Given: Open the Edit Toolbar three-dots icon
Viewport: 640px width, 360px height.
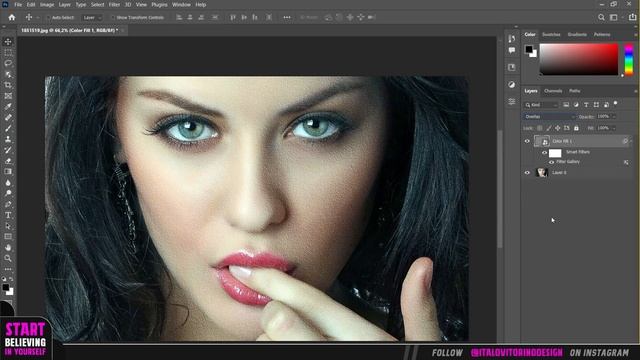Looking at the screenshot, I should [x=8, y=269].
